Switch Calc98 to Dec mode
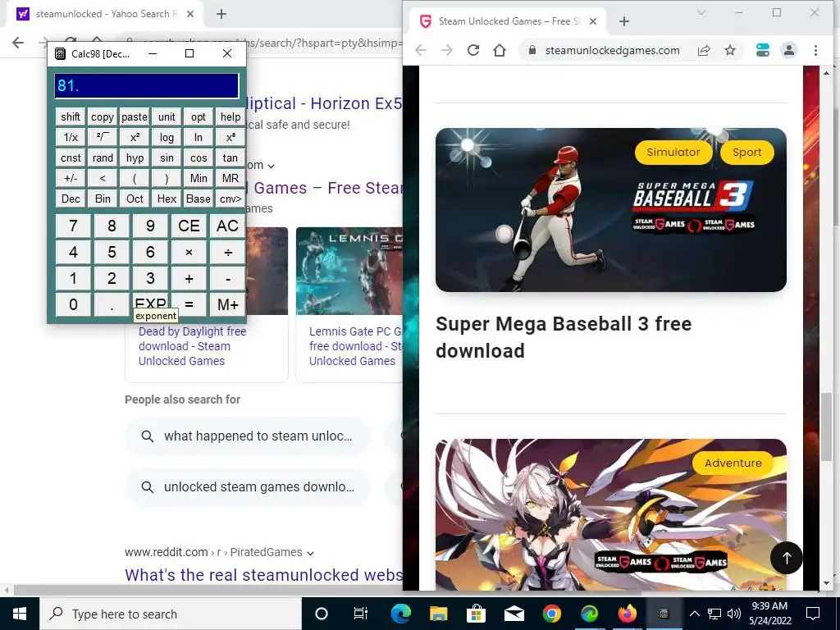Screen dimensions: 840x630 (x=71, y=199)
